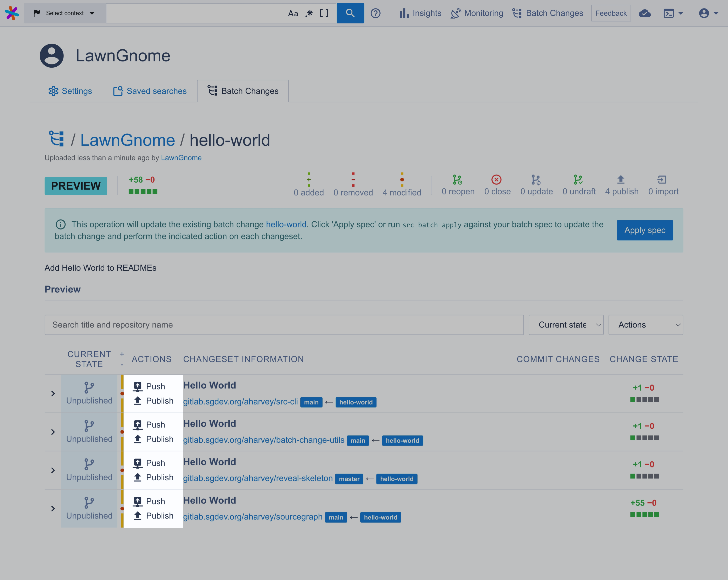The image size is (728, 580).
Task: Click Publish icon in reveal-skeleton row
Action: pyautogui.click(x=138, y=477)
